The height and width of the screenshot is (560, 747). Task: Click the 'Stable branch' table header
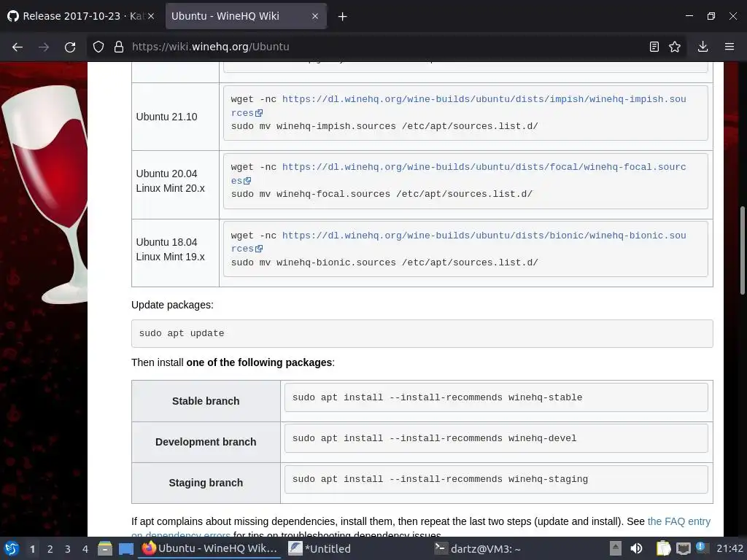point(206,401)
